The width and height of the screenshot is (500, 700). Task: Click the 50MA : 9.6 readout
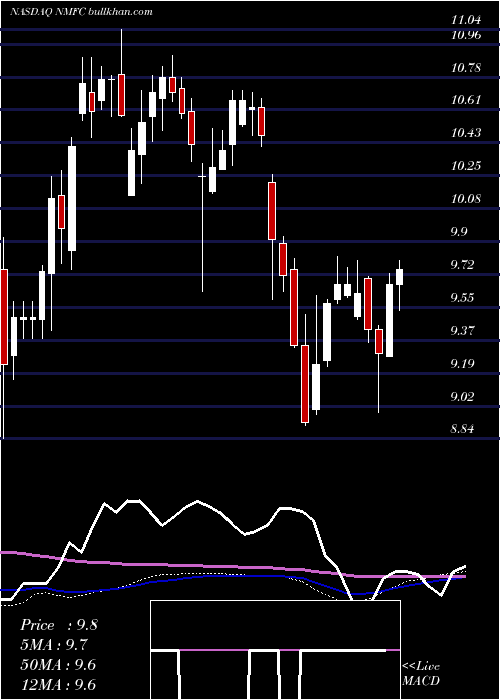click(58, 664)
